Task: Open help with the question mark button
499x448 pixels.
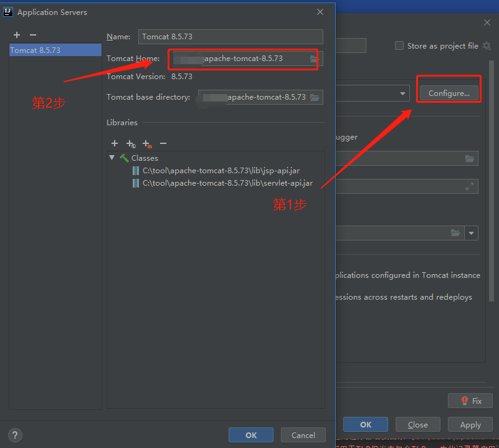Action: point(15,435)
